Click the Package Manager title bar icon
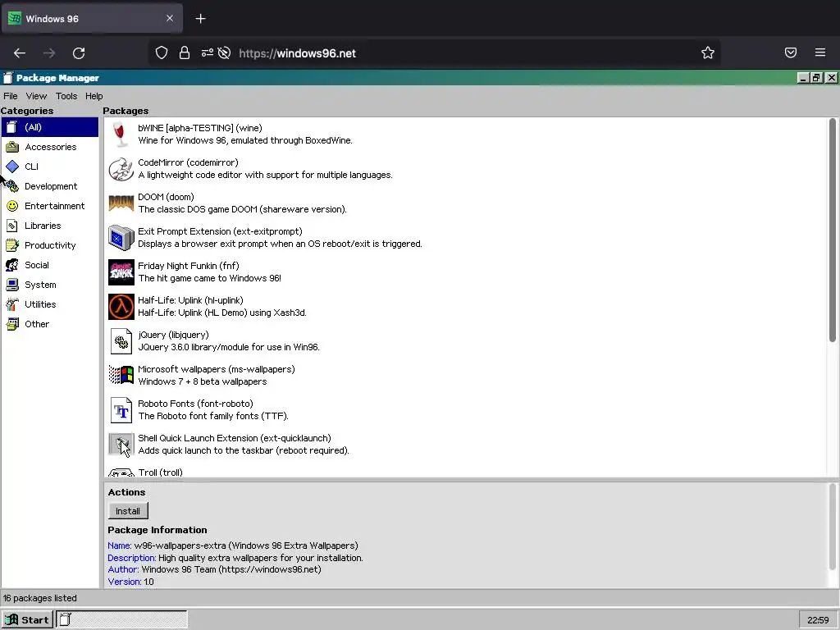Image resolution: width=840 pixels, height=630 pixels. click(x=7, y=78)
